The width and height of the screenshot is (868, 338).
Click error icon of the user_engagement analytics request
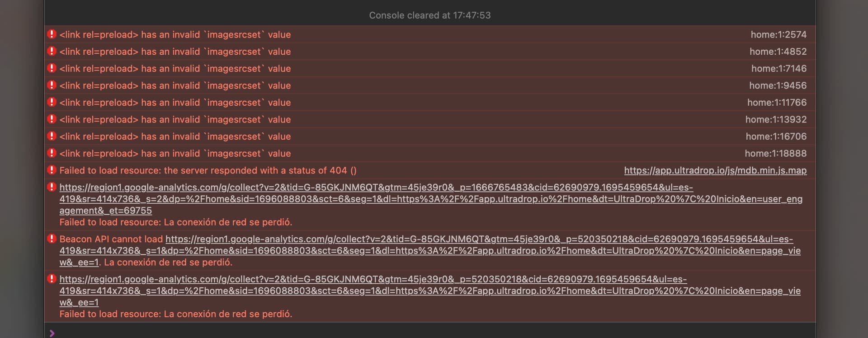(52, 187)
